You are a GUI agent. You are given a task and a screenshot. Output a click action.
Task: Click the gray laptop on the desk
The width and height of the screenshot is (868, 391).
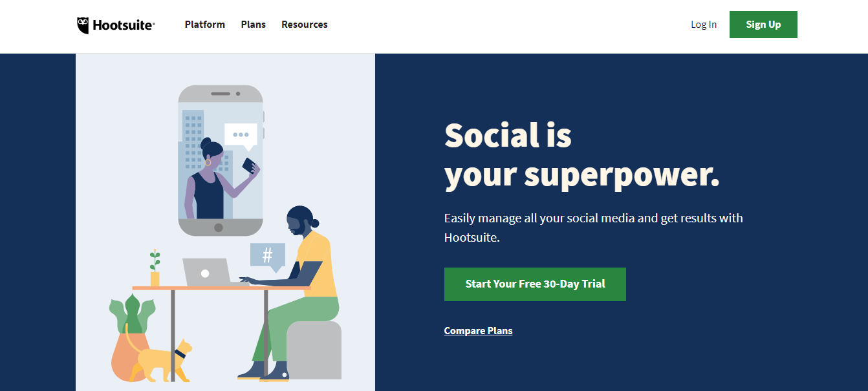click(x=206, y=273)
